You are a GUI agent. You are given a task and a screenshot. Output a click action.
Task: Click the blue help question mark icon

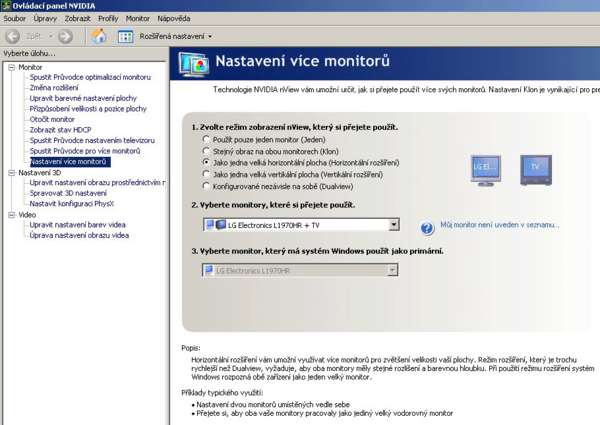click(x=427, y=228)
